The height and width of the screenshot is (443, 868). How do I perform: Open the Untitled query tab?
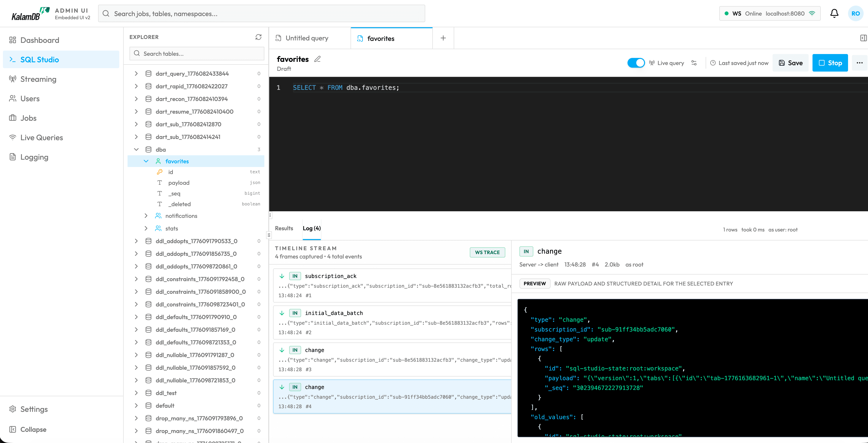(307, 38)
